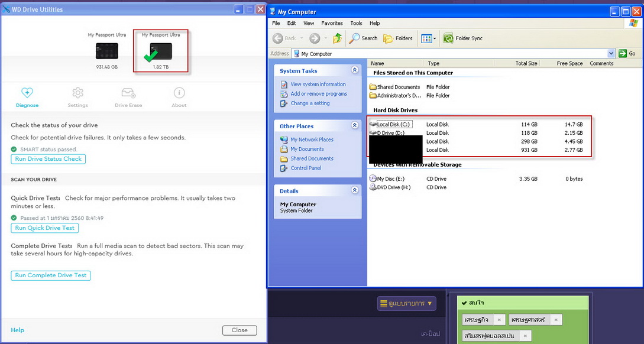Click the Change a setting link

point(310,103)
